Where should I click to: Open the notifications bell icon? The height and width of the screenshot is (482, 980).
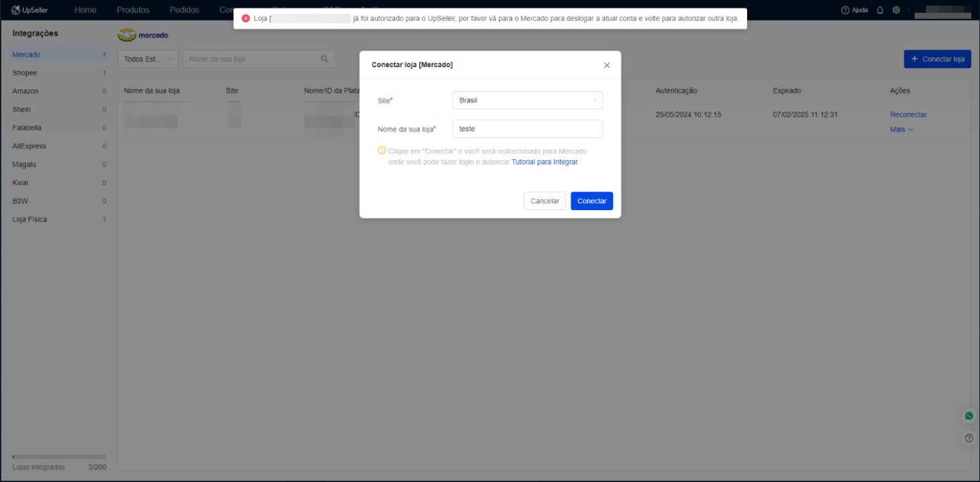pyautogui.click(x=880, y=10)
